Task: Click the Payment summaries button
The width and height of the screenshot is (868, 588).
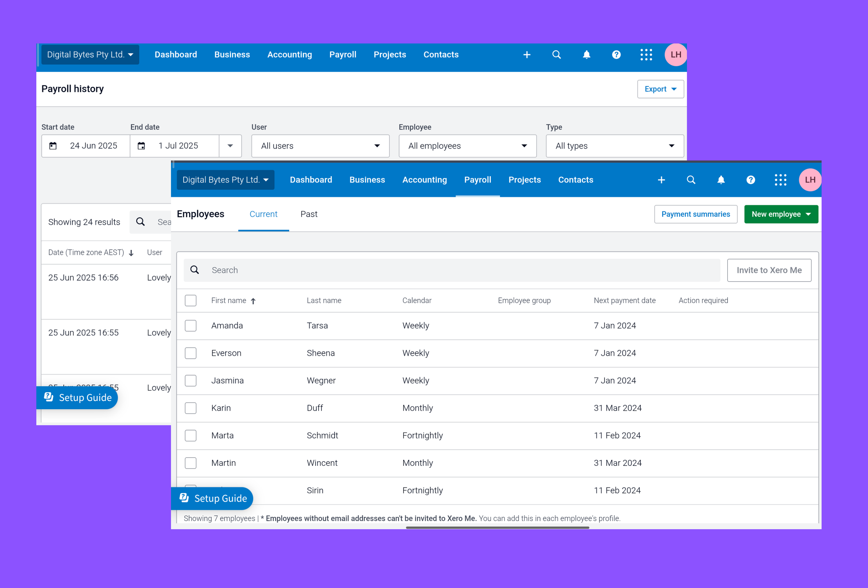Action: click(696, 214)
